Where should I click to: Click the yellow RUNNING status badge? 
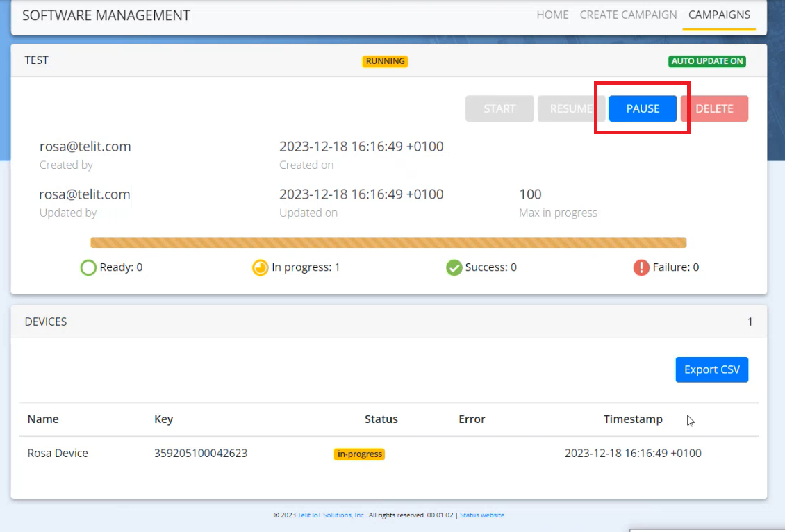click(385, 61)
